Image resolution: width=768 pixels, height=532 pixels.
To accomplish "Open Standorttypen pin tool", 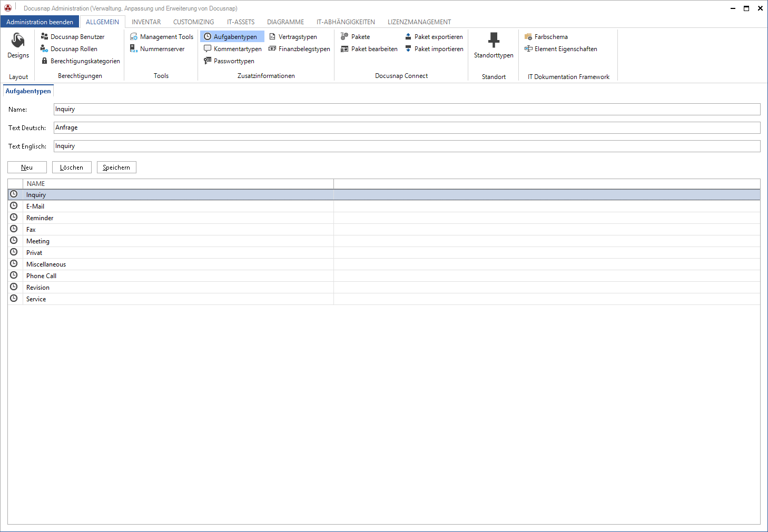I will pyautogui.click(x=494, y=46).
